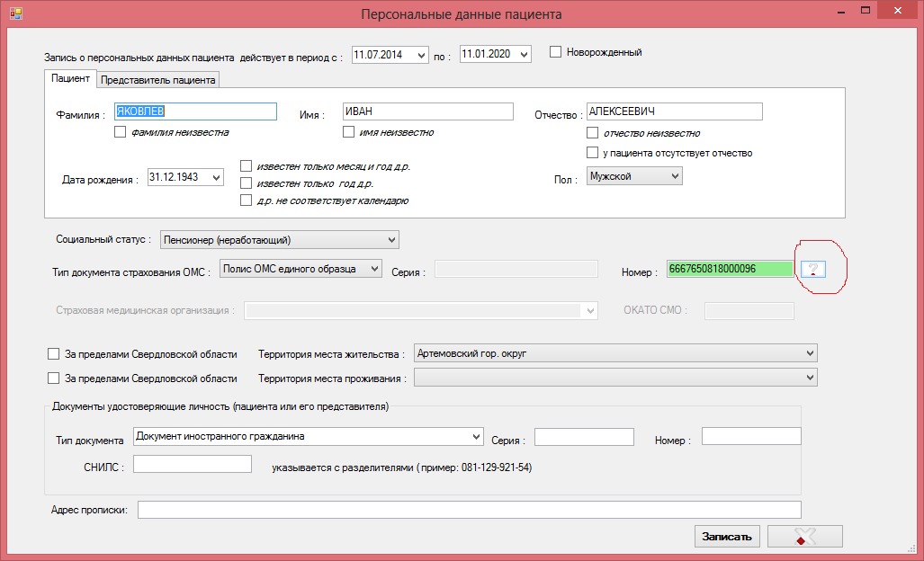The image size is (924, 561).
Task: Open the Дата рождения date picker
Action: (216, 177)
